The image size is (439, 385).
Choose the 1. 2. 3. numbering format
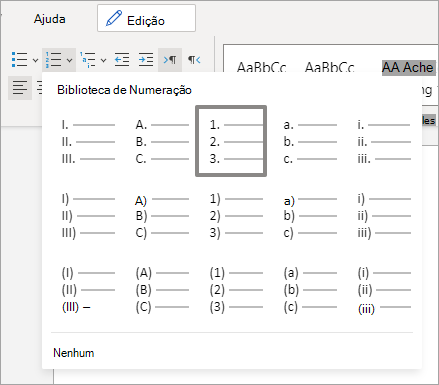click(x=231, y=141)
